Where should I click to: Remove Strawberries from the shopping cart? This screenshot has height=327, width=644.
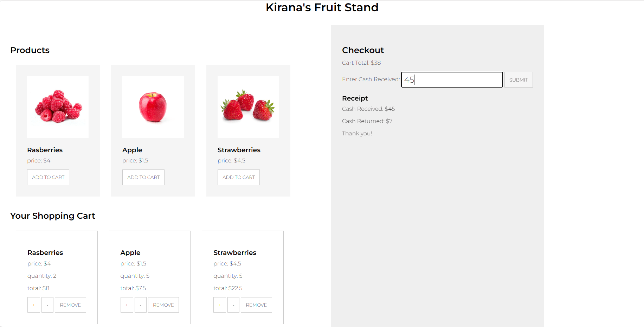pyautogui.click(x=256, y=304)
